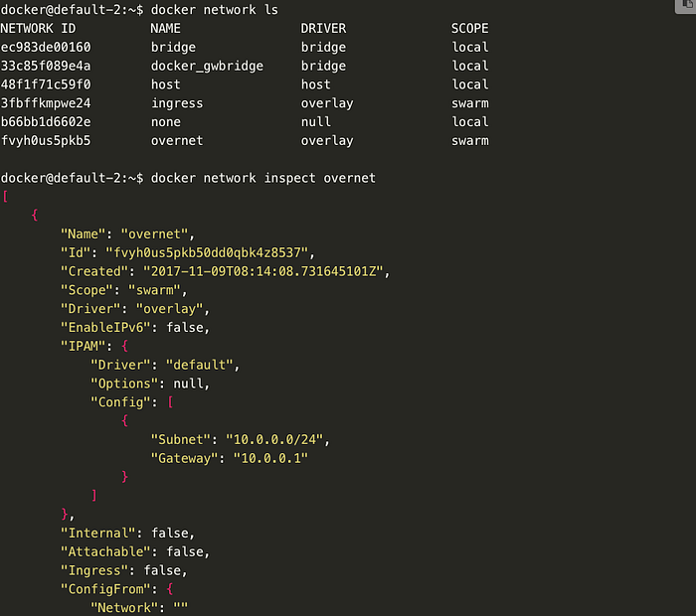
Task: Click network ID 33c85f089e4a
Action: (x=46, y=66)
